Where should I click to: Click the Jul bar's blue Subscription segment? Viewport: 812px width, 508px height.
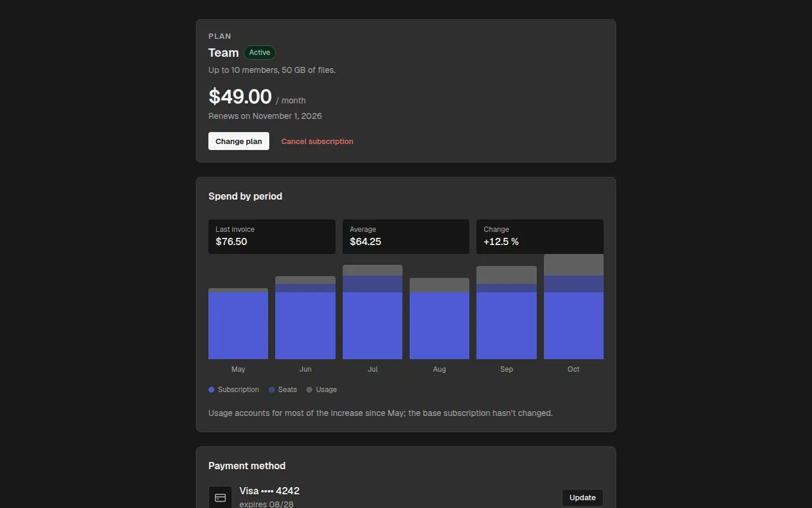[373, 326]
